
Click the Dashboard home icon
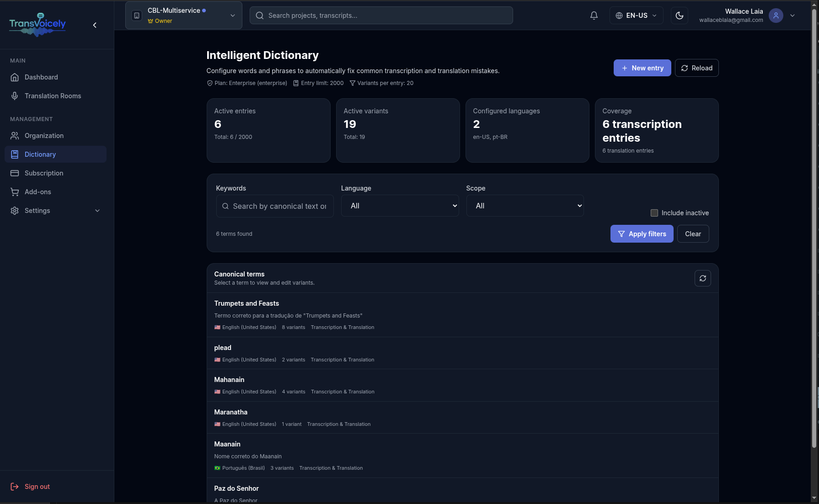pos(15,77)
